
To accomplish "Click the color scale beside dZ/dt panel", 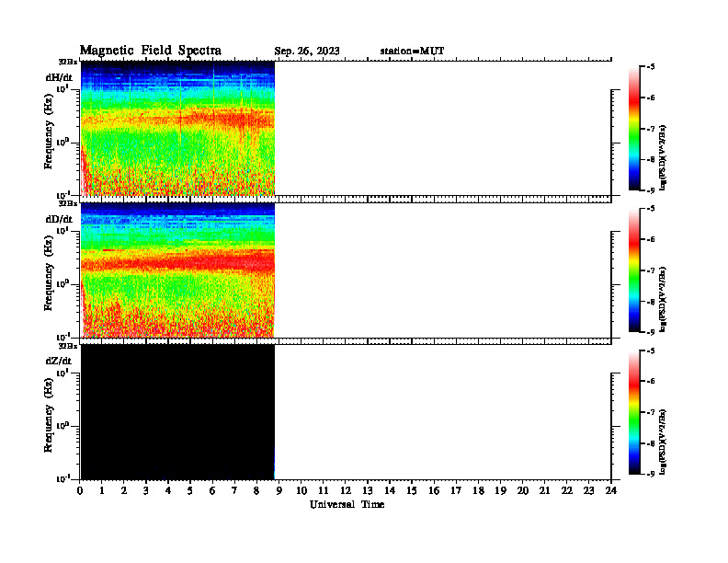I will [x=634, y=412].
